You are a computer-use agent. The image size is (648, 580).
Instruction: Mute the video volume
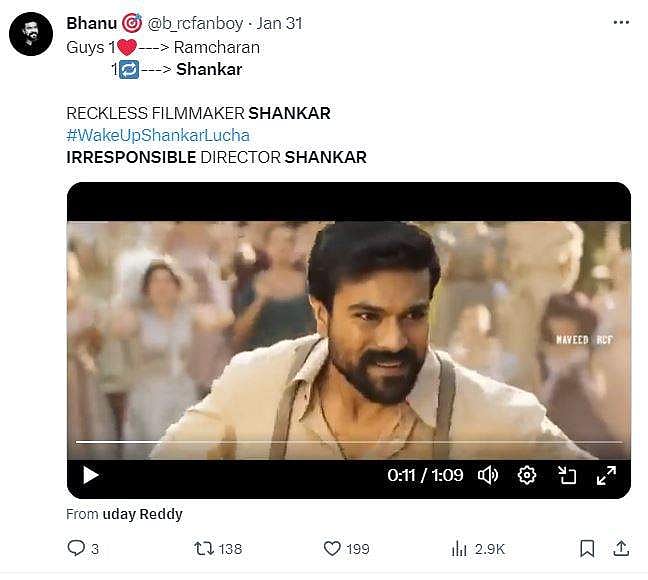click(488, 475)
